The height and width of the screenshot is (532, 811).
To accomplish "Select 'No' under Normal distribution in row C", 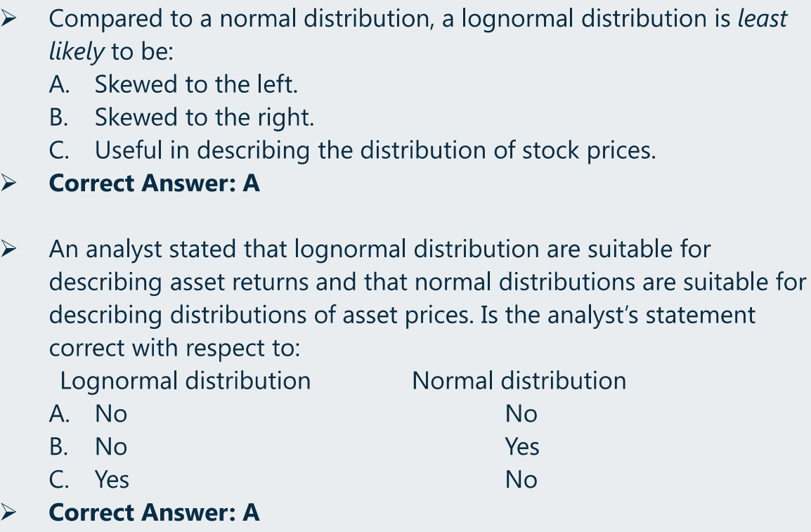I will pos(521,480).
